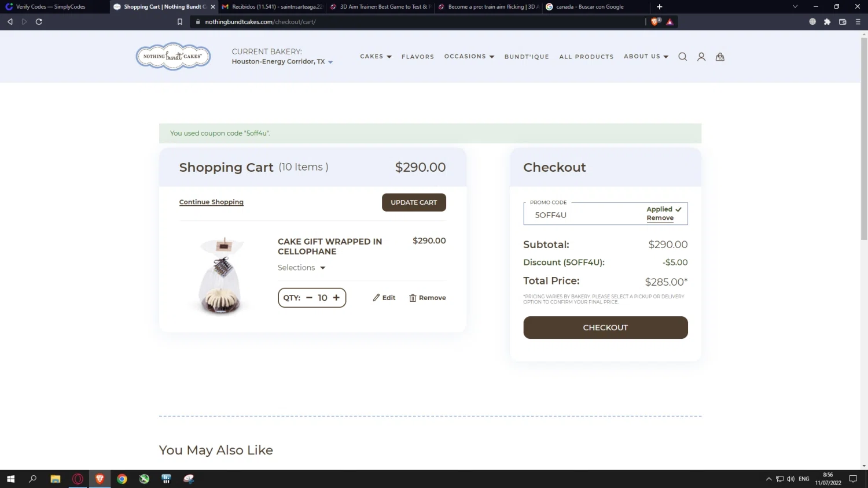
Task: Click the ENG language indicator
Action: click(804, 479)
